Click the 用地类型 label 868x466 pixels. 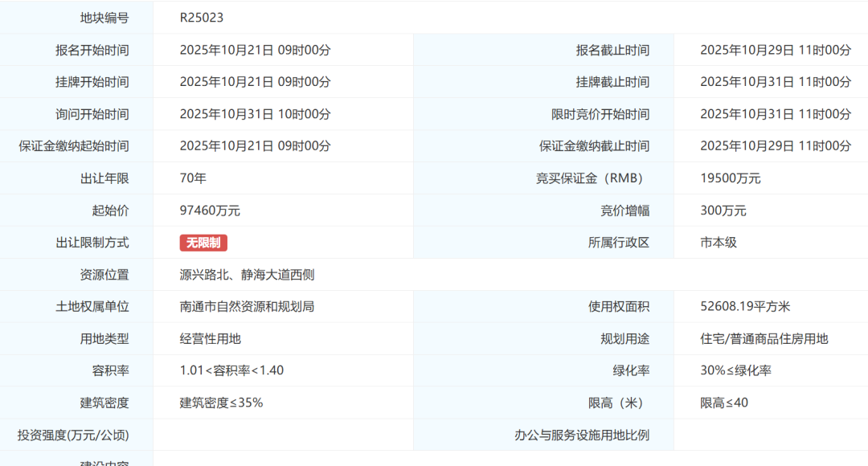(x=104, y=339)
